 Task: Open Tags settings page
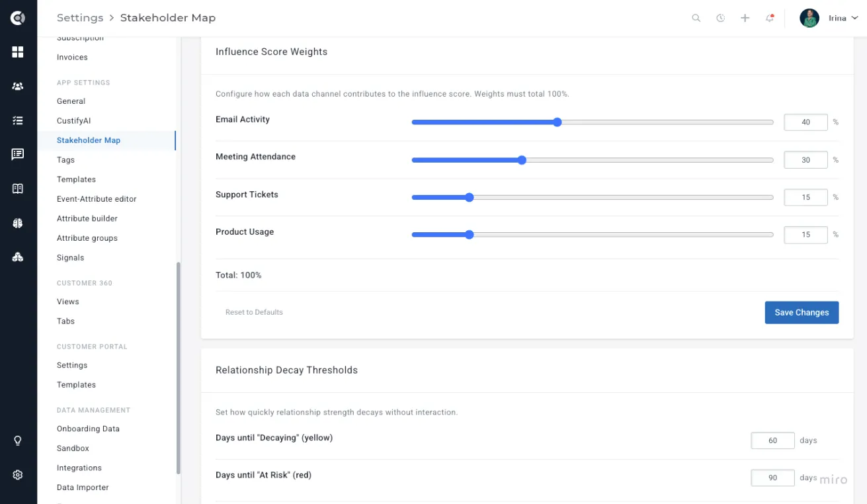65,160
